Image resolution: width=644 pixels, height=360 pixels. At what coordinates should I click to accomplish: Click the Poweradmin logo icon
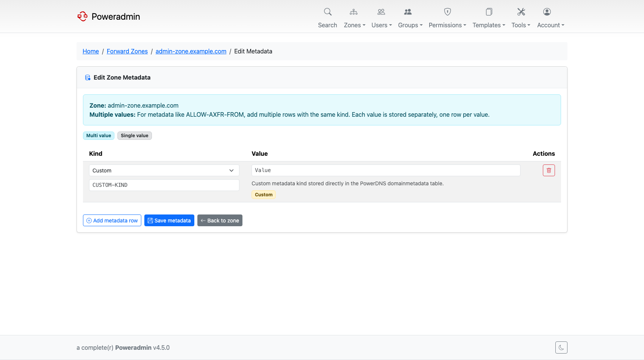coord(83,16)
